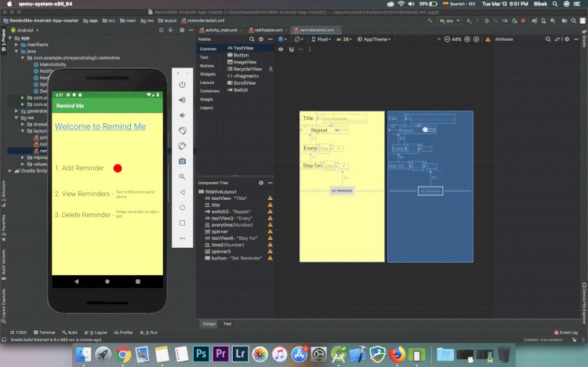Click the Make Project hammer icon

click(x=430, y=20)
